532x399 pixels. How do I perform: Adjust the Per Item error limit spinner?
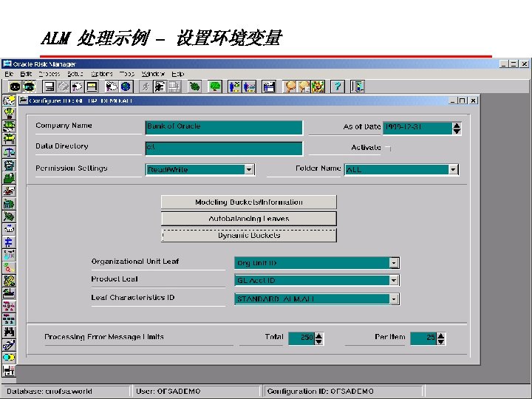[x=440, y=338]
